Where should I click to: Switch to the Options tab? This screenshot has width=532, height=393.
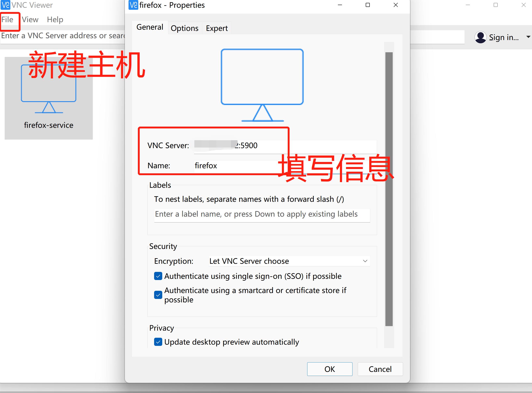(x=185, y=28)
